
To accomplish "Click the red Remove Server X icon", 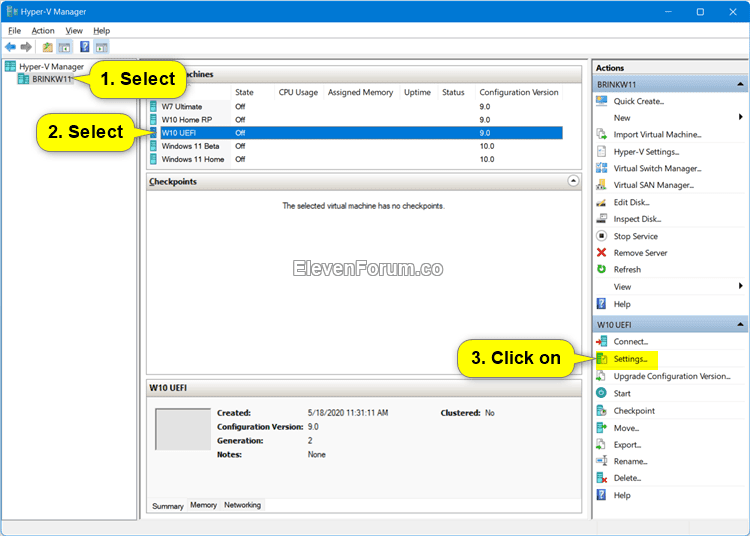I will pyautogui.click(x=601, y=252).
